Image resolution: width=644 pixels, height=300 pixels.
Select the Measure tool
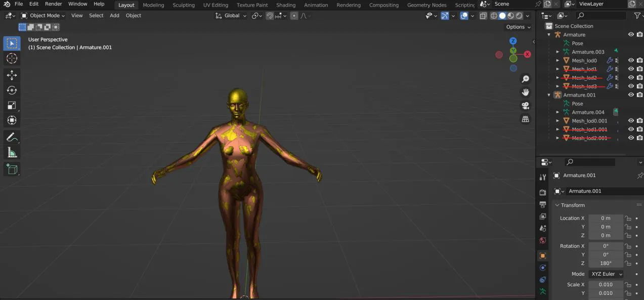(x=12, y=152)
